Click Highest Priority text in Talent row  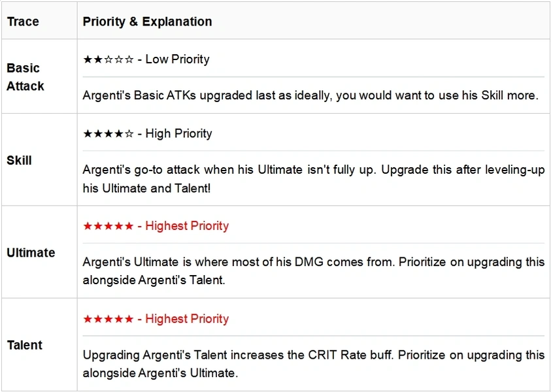(187, 319)
